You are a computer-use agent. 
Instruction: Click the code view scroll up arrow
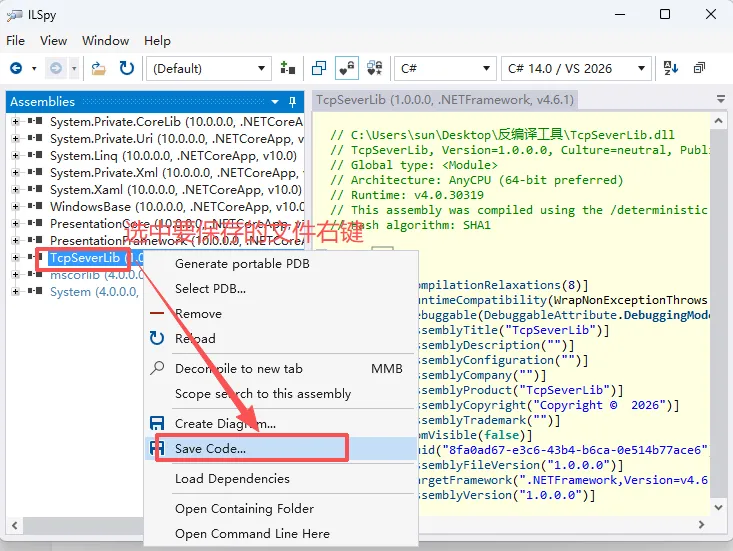pos(719,121)
